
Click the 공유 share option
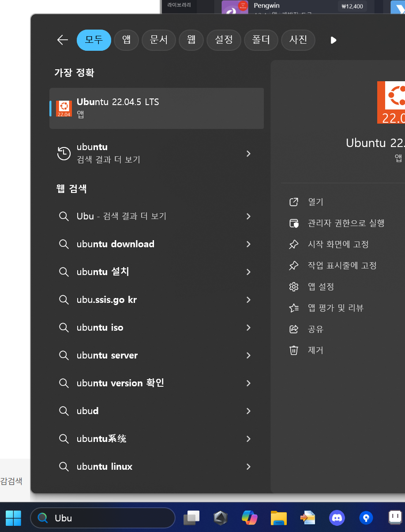(x=315, y=329)
